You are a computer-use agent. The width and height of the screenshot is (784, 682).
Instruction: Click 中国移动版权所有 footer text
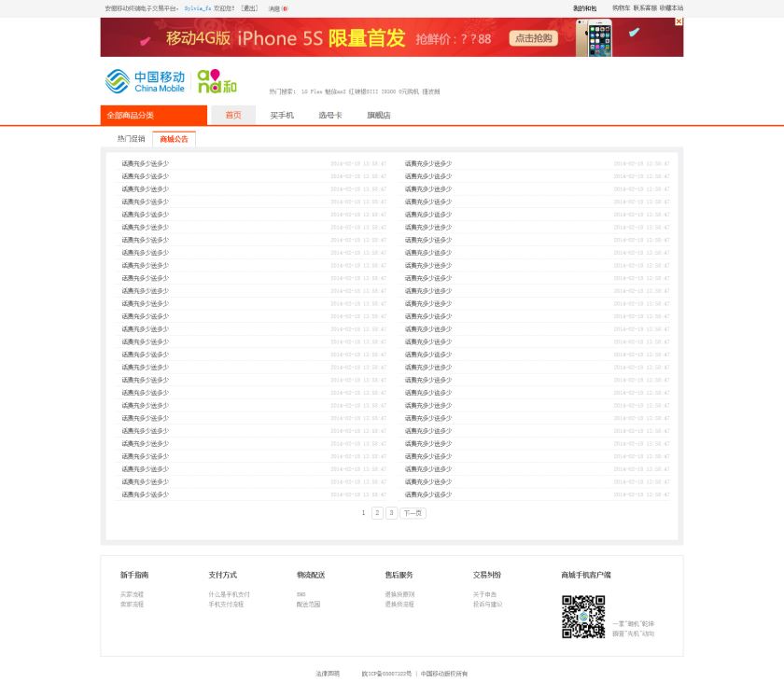click(x=444, y=674)
